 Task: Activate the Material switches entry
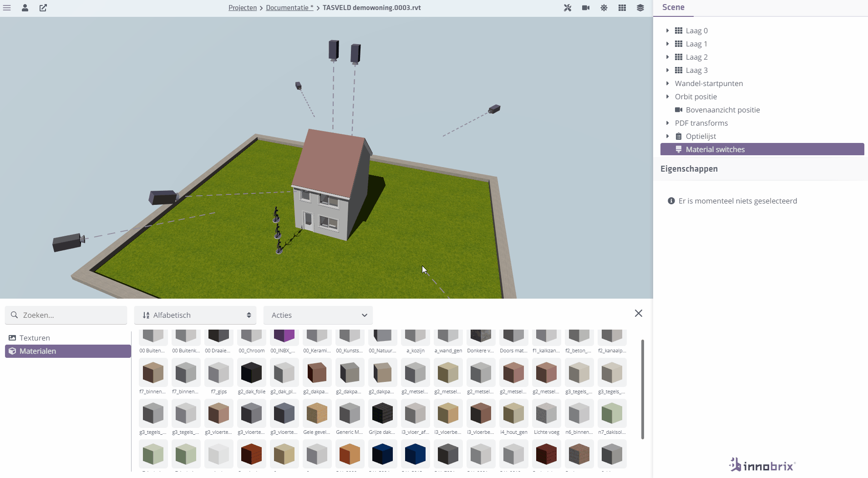pyautogui.click(x=715, y=149)
